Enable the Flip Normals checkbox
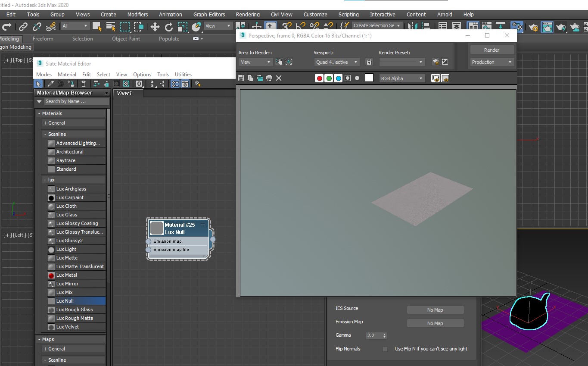 coord(385,349)
